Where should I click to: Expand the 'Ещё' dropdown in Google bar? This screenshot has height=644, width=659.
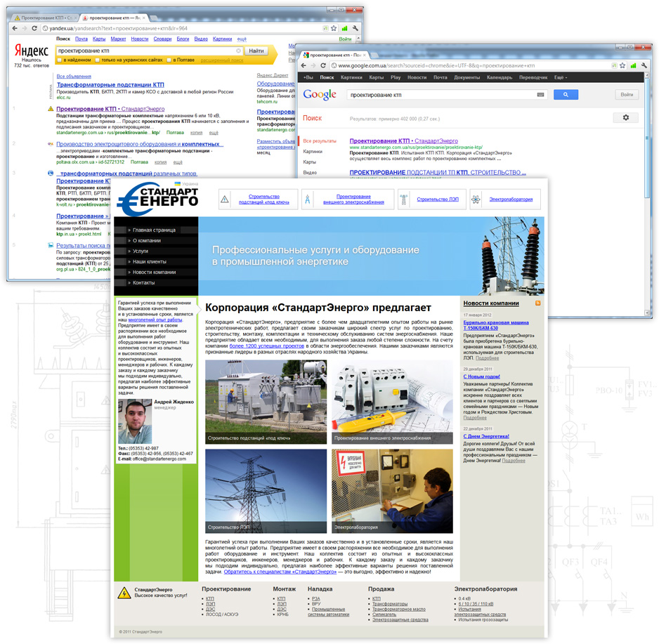[x=560, y=77]
